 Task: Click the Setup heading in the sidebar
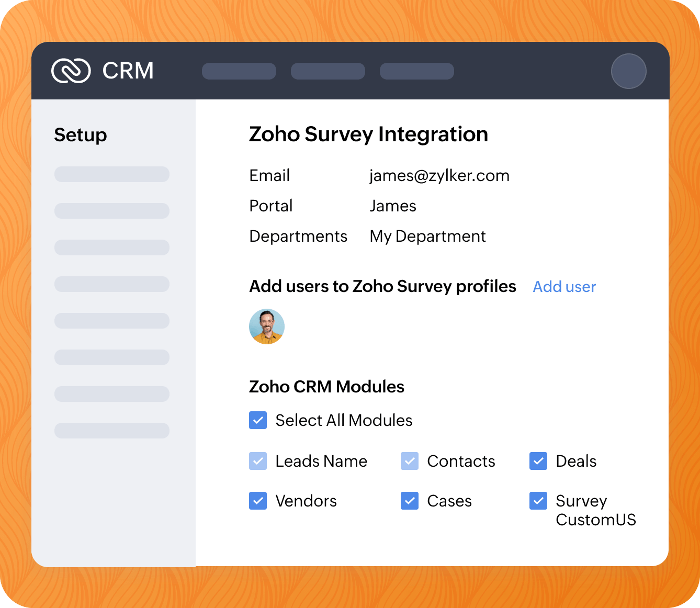[x=81, y=135]
